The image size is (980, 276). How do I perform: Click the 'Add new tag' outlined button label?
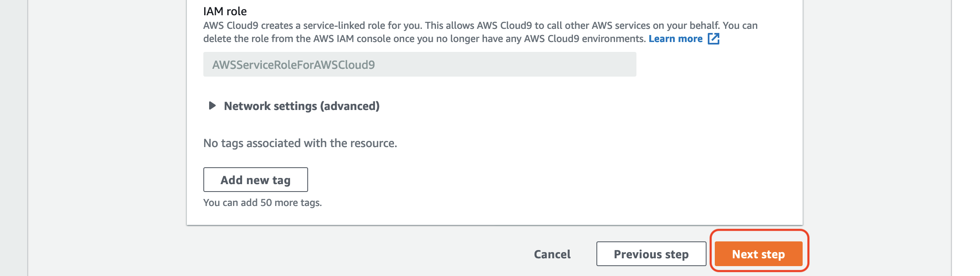255,180
